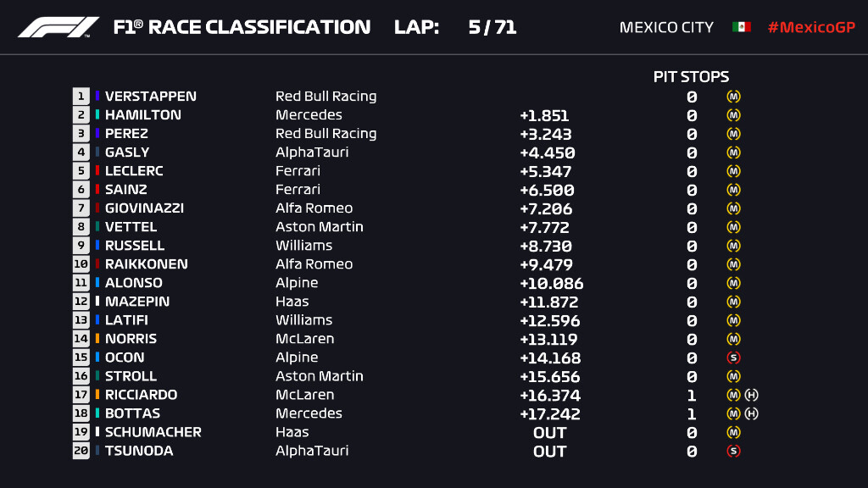Select Bottas's pit stop count

[x=692, y=413]
